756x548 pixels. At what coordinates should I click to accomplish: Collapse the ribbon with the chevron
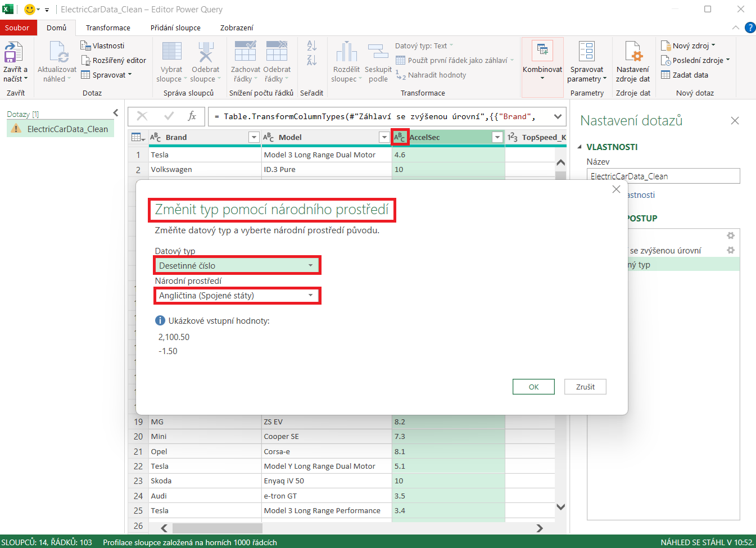(x=736, y=28)
